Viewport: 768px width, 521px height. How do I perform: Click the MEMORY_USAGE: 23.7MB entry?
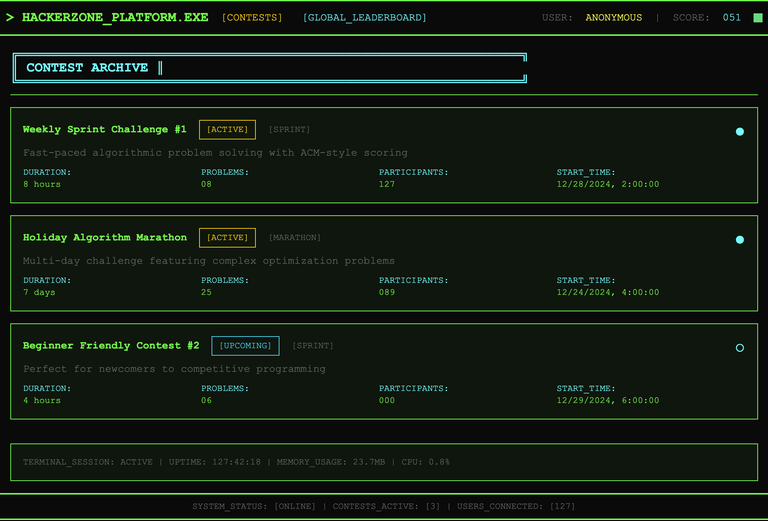point(331,462)
